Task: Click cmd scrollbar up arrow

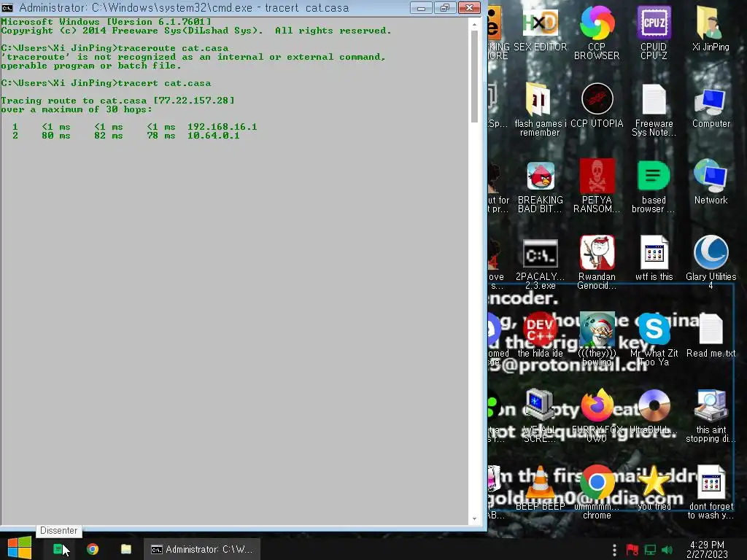Action: click(474, 23)
